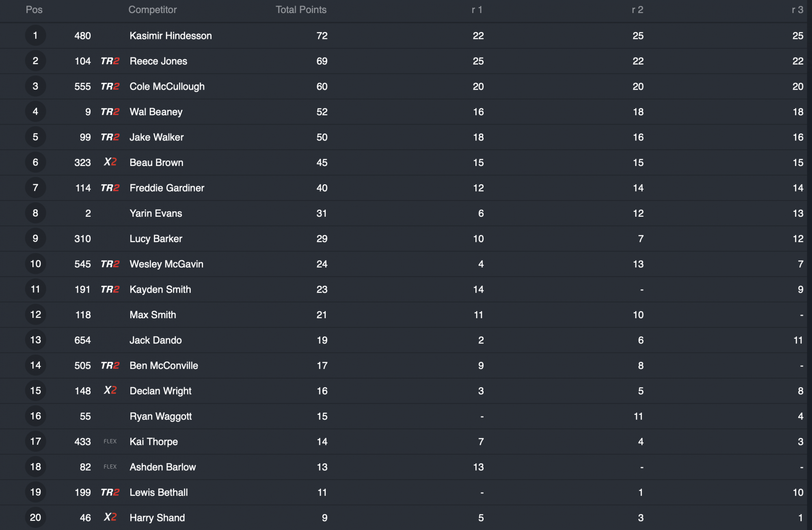The image size is (812, 530).
Task: Select Jack Dando's race number 654
Action: (82, 340)
